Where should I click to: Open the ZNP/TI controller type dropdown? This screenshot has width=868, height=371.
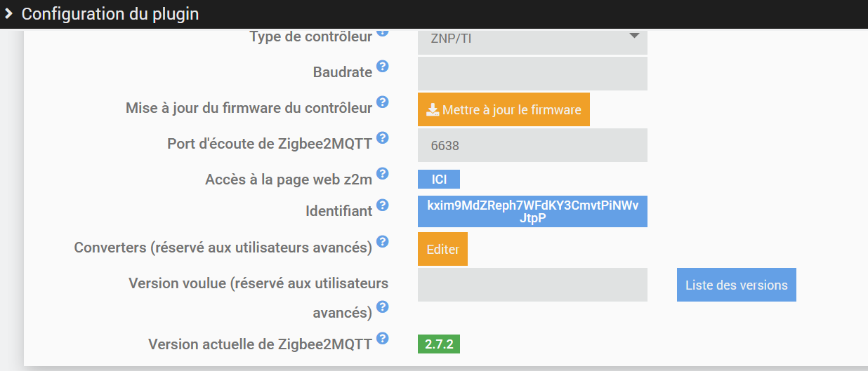tap(532, 40)
